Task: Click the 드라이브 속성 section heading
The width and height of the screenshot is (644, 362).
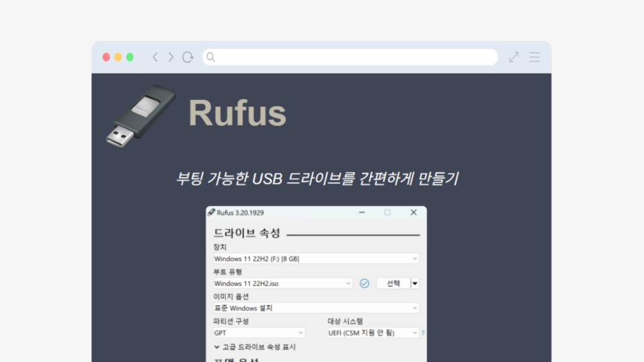Action: point(247,233)
